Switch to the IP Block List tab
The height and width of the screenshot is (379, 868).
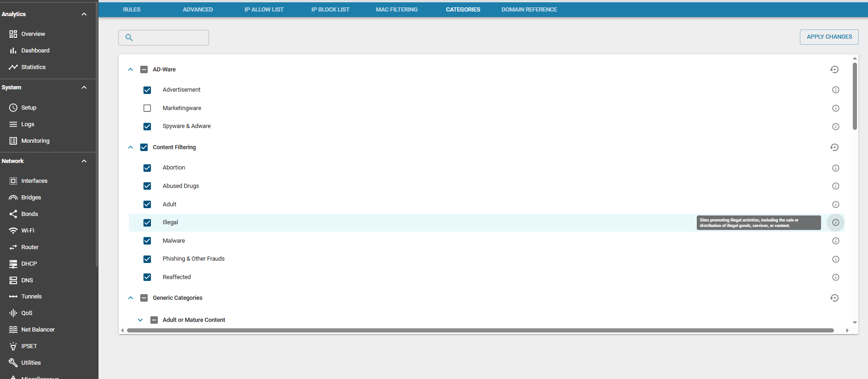coord(330,10)
